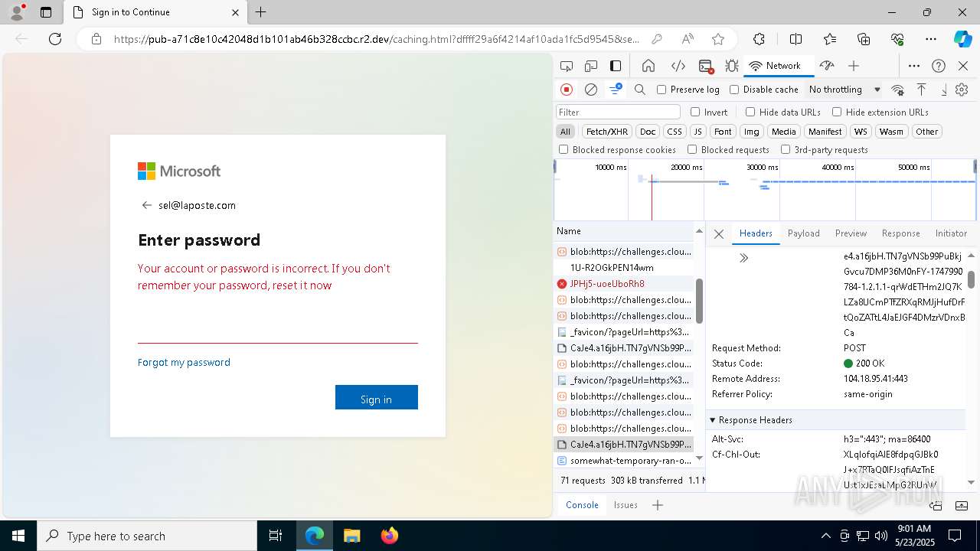Toggle DevTools dock side icon

616,66
